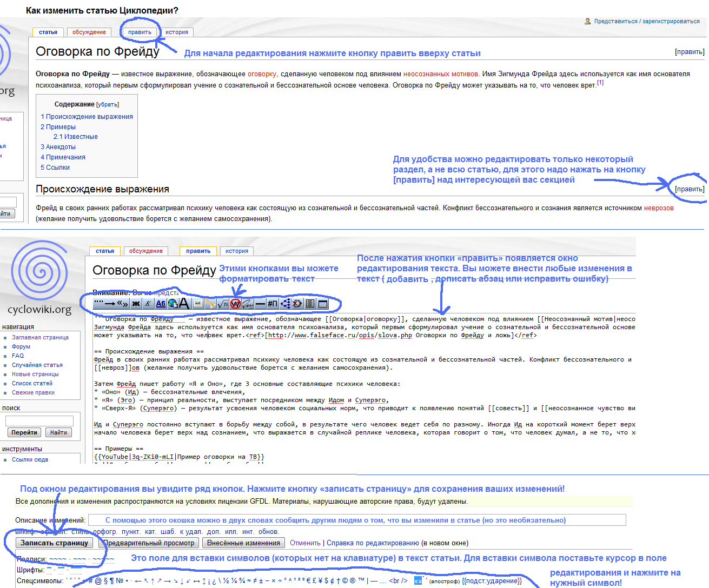709x588 pixels.
Task: Click the italic (K) formatting icon
Action: tap(148, 304)
